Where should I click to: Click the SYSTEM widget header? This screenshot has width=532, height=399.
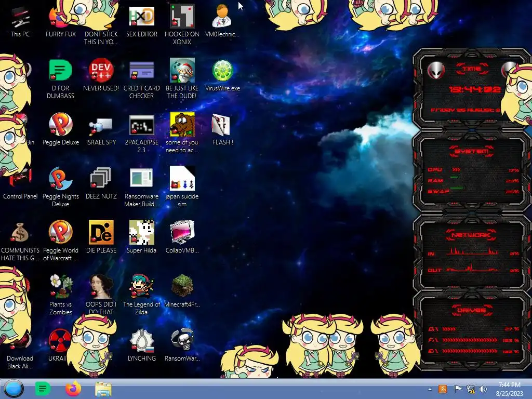coord(472,151)
